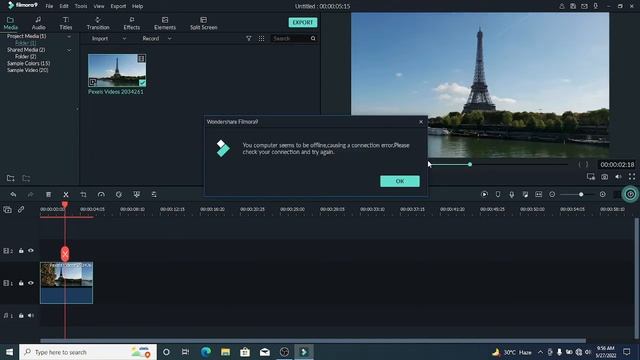This screenshot has width=640, height=360.
Task: Click the filter funnel icon in media panel
Action: 249,38
